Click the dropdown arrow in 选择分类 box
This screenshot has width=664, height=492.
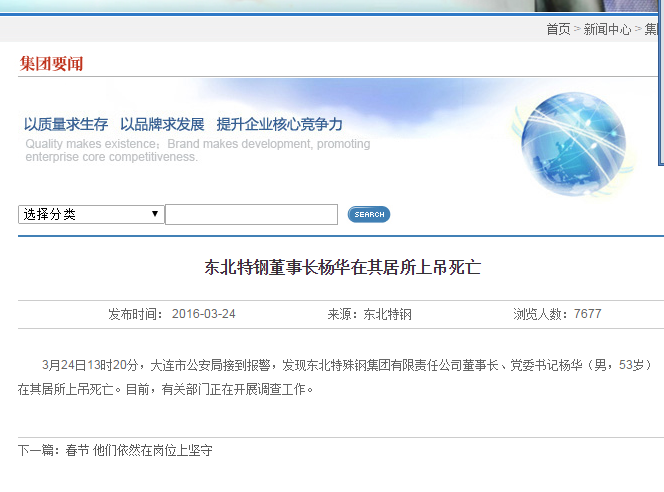[x=155, y=214]
